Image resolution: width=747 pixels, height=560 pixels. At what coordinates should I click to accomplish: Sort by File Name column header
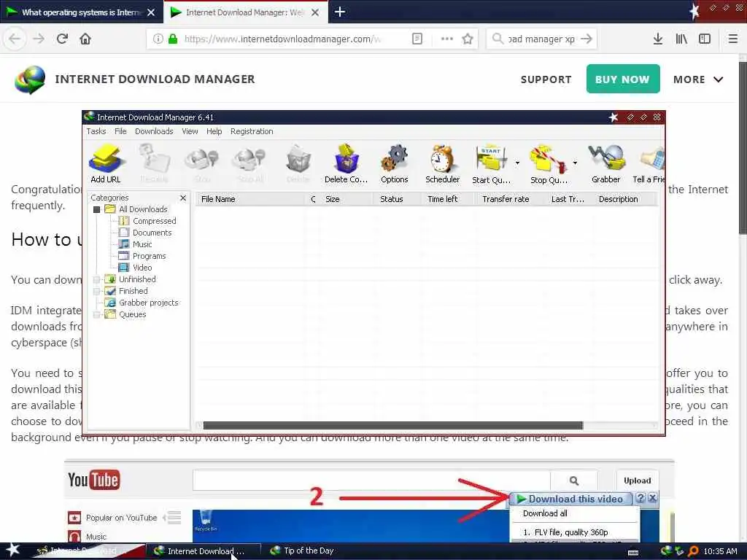click(x=251, y=199)
